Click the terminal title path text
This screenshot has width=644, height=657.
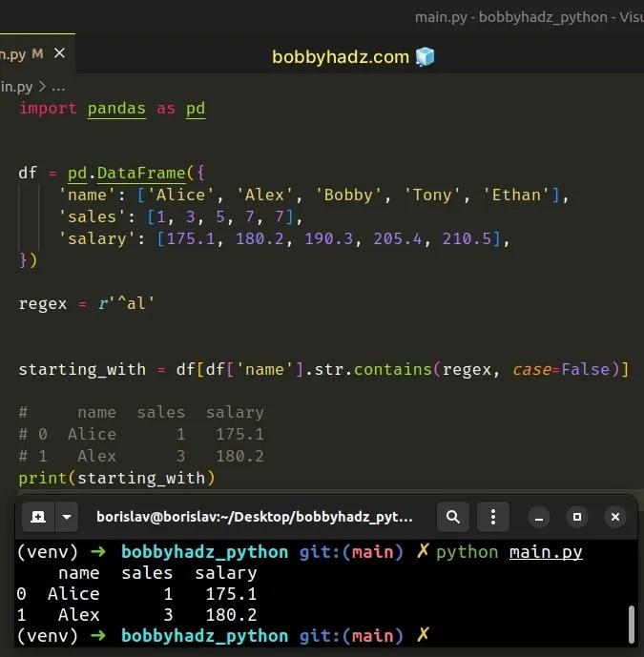[255, 517]
